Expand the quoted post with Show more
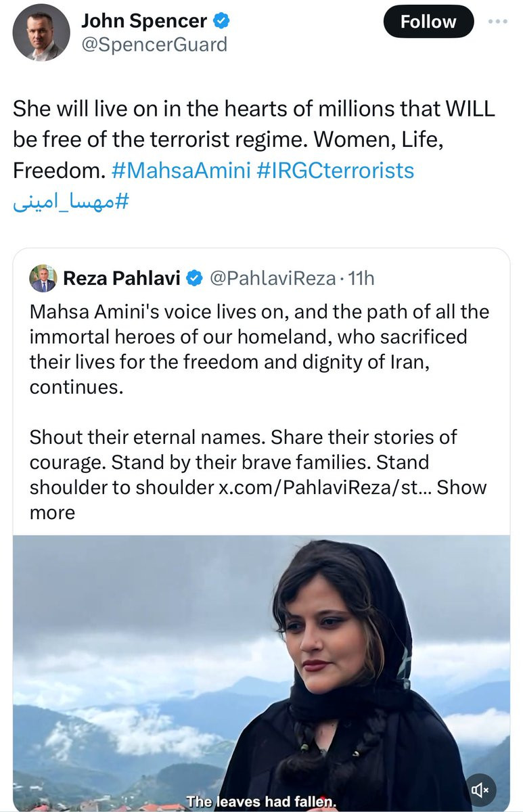Screen dimensions: 523x812 (461, 487)
